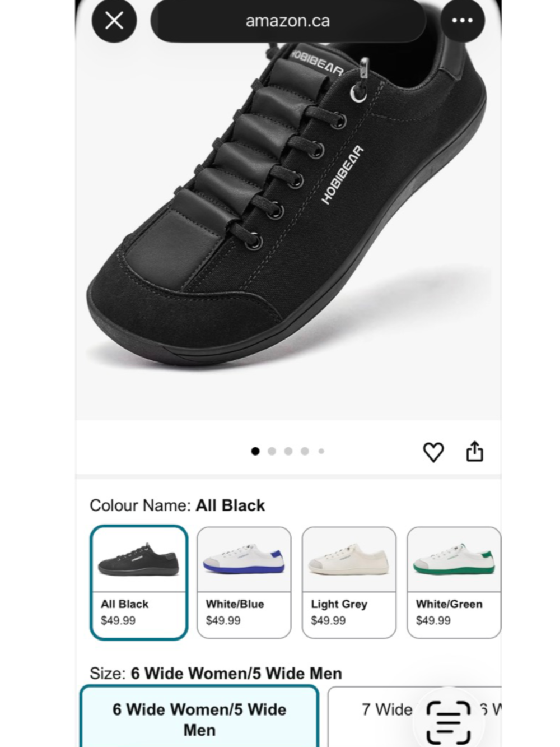This screenshot has width=560, height=747.
Task: Add shoe to wishlist with heart icon
Action: tap(433, 452)
